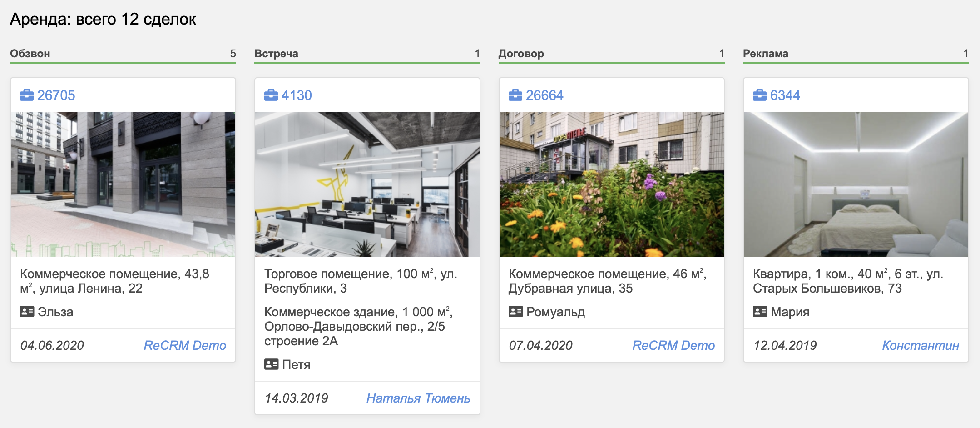Screen dimensions: 980x428
Task: Click the contact card icon next to Мария
Action: coord(760,312)
